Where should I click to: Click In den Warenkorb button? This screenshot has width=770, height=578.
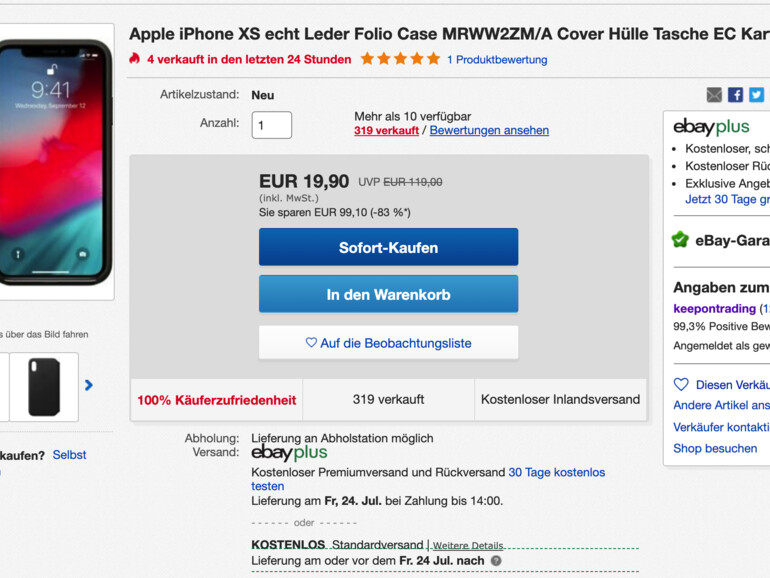click(x=388, y=294)
